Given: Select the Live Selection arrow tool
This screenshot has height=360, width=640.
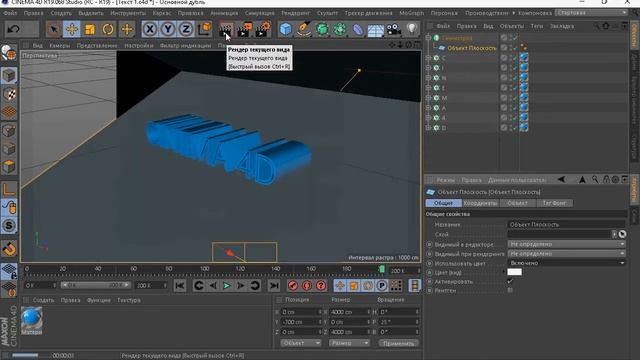Looking at the screenshot, I should point(53,29).
